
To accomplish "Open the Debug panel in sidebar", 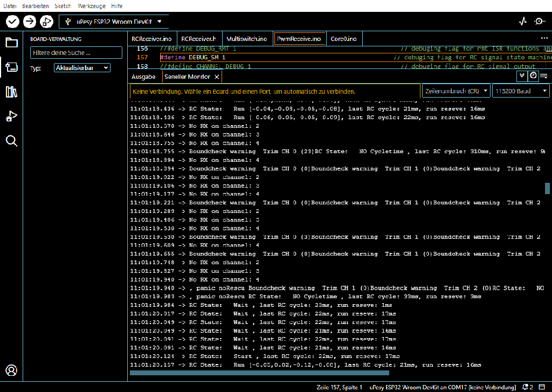I will coord(11,116).
